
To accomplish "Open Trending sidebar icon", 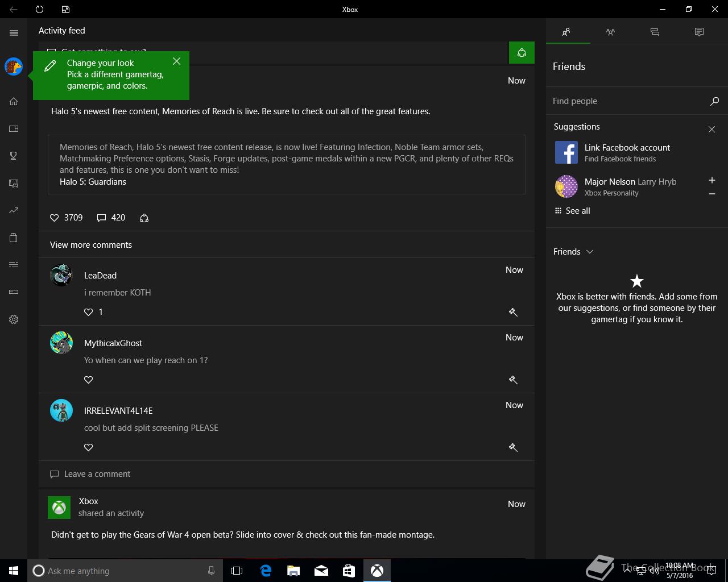I will coord(14,210).
